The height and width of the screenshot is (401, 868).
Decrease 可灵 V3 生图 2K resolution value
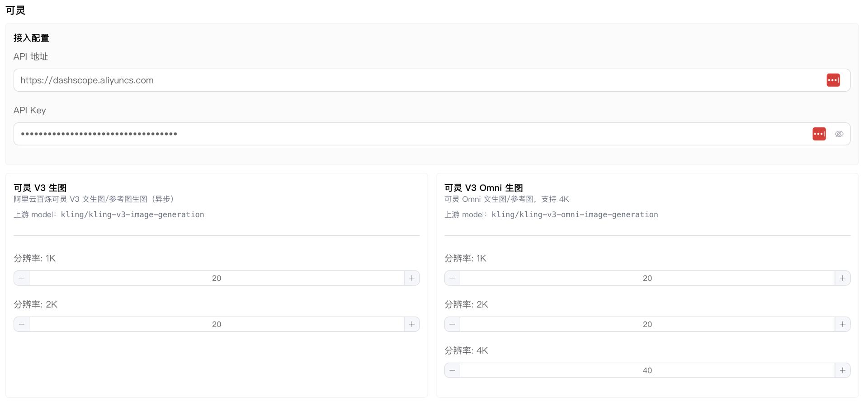coord(22,324)
